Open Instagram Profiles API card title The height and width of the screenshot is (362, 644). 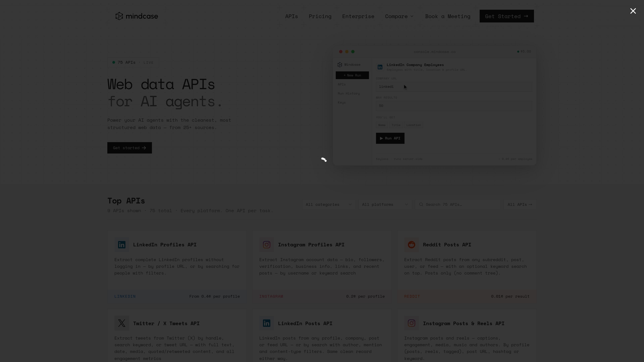coord(311,245)
